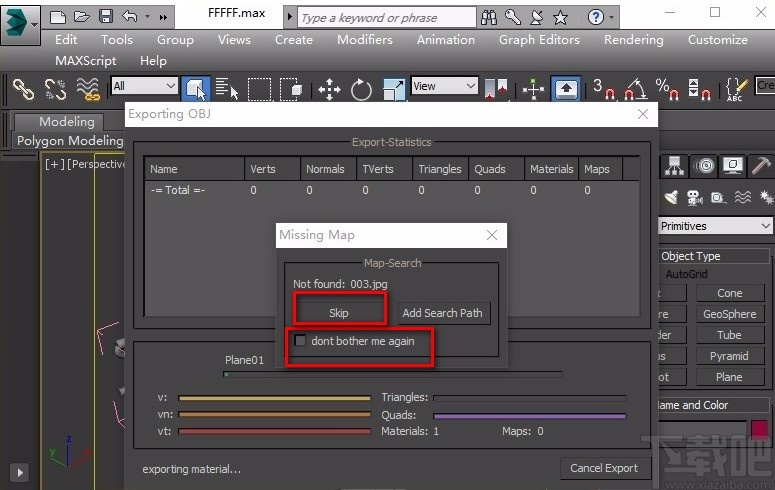
Task: Open Select by Name list icon
Action: (x=227, y=89)
